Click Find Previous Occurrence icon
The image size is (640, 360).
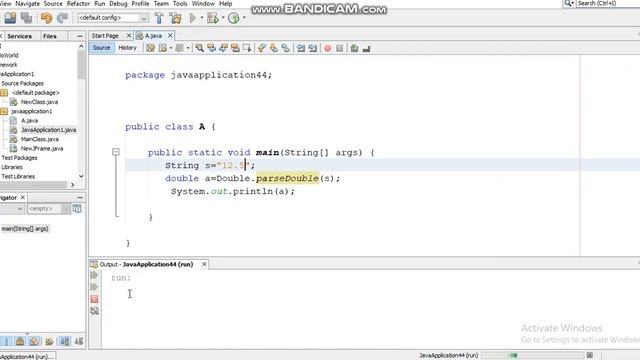coord(211,48)
